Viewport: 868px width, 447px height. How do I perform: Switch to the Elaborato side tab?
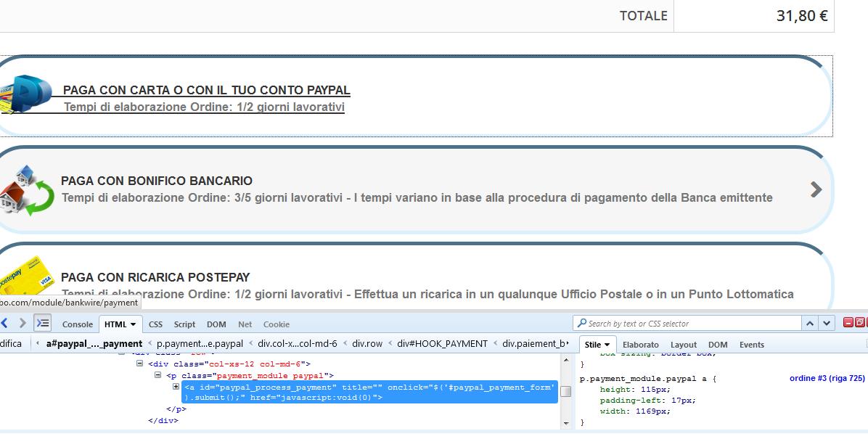641,345
